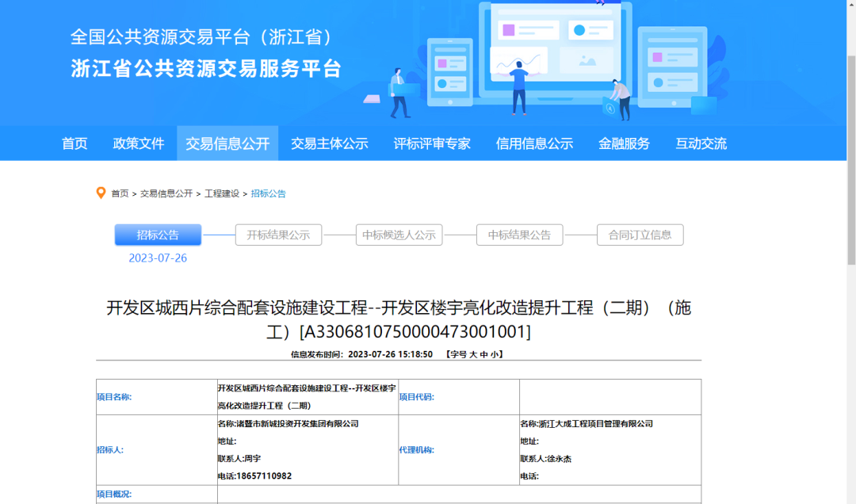
Task: Navigate to 金融服务 page
Action: point(624,143)
